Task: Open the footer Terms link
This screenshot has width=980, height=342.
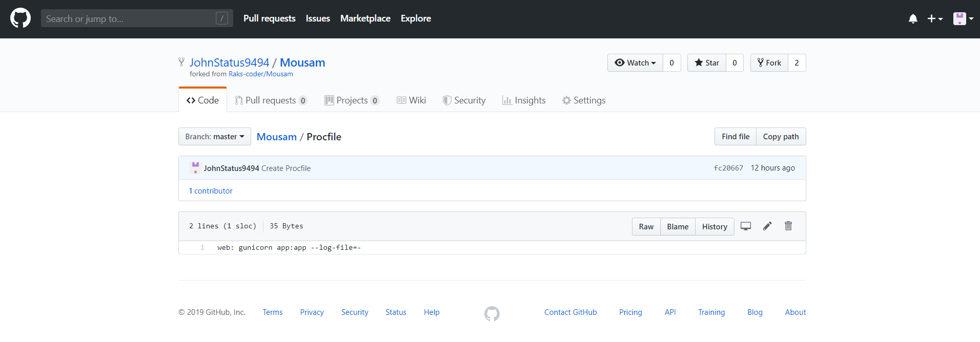Action: point(273,312)
